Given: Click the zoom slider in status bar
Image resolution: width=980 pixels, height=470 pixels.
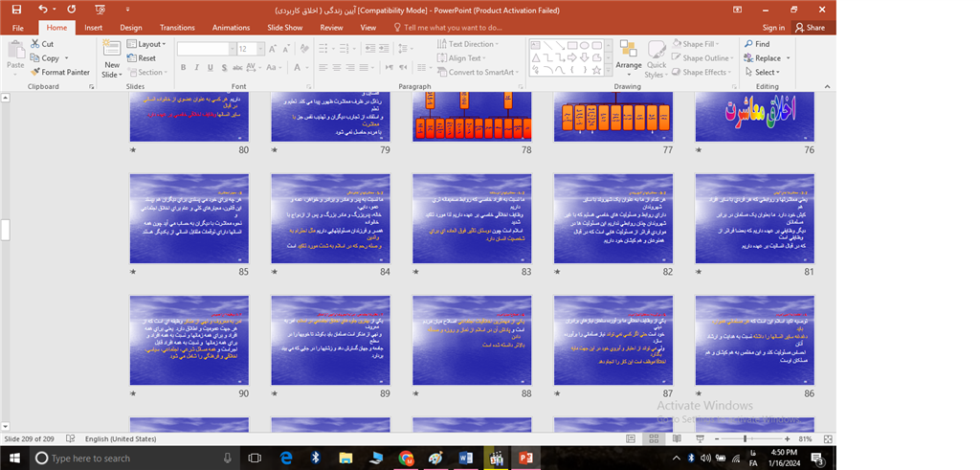Looking at the screenshot, I should pyautogui.click(x=745, y=438).
